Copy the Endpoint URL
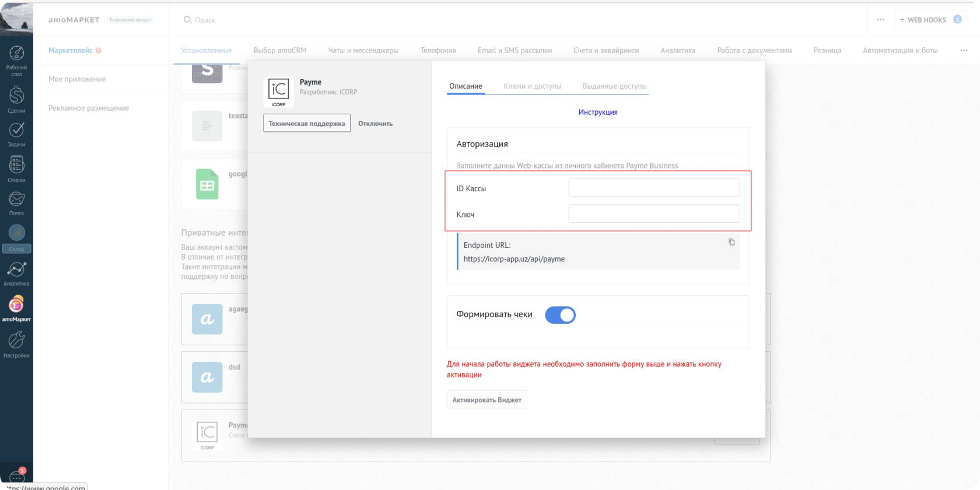980x490 pixels. point(731,242)
